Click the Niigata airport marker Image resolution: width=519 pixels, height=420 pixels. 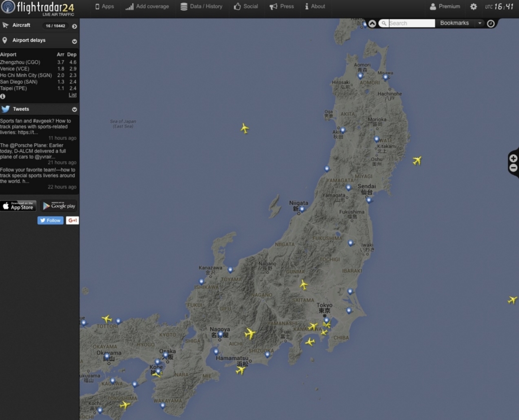tap(302, 209)
